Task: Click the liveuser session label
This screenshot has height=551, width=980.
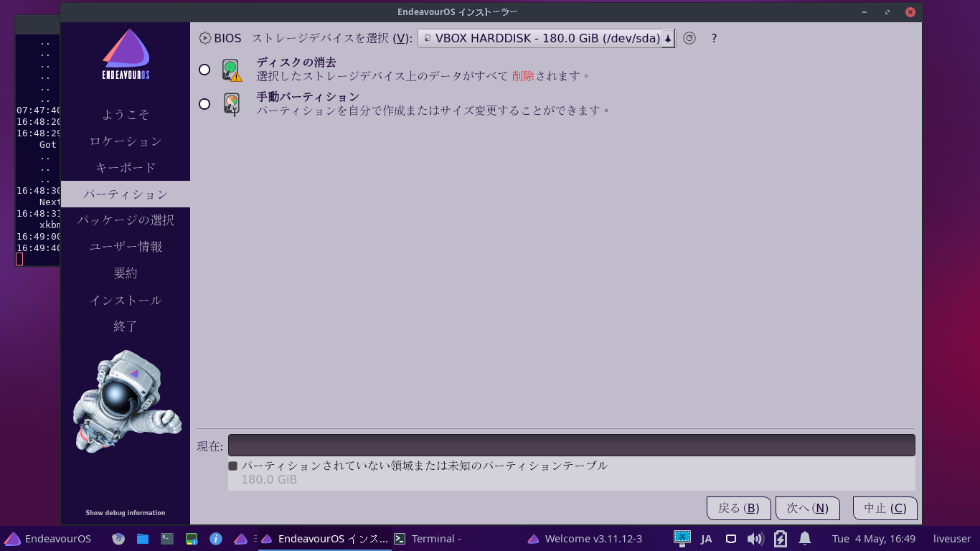Action: pyautogui.click(x=952, y=539)
